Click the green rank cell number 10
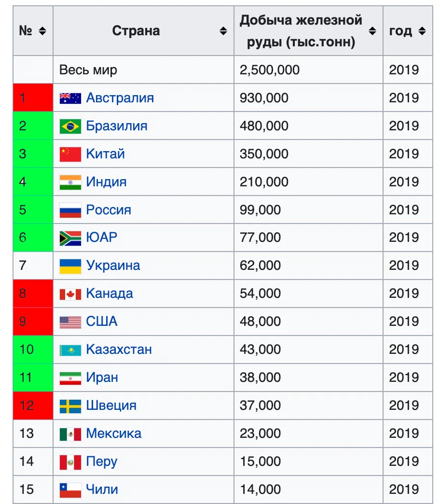This screenshot has height=504, width=440. pyautogui.click(x=33, y=350)
